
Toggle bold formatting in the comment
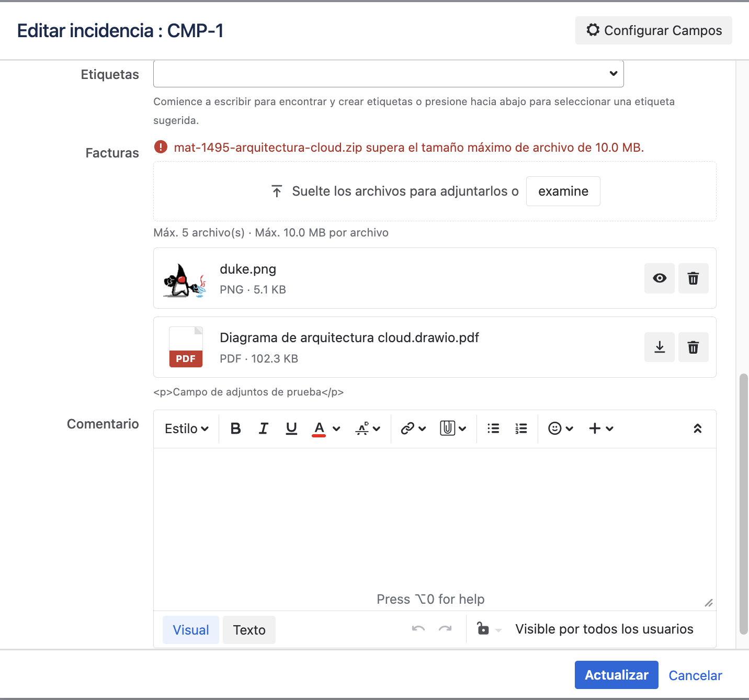(236, 428)
